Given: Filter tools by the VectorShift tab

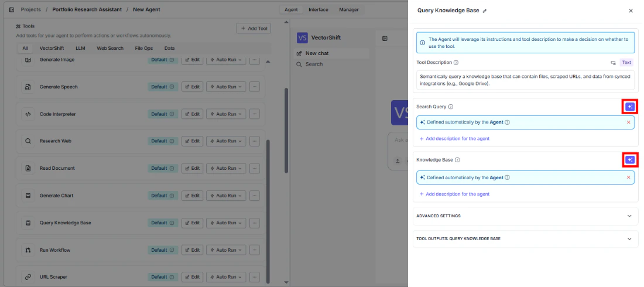Looking at the screenshot, I should [x=52, y=48].
